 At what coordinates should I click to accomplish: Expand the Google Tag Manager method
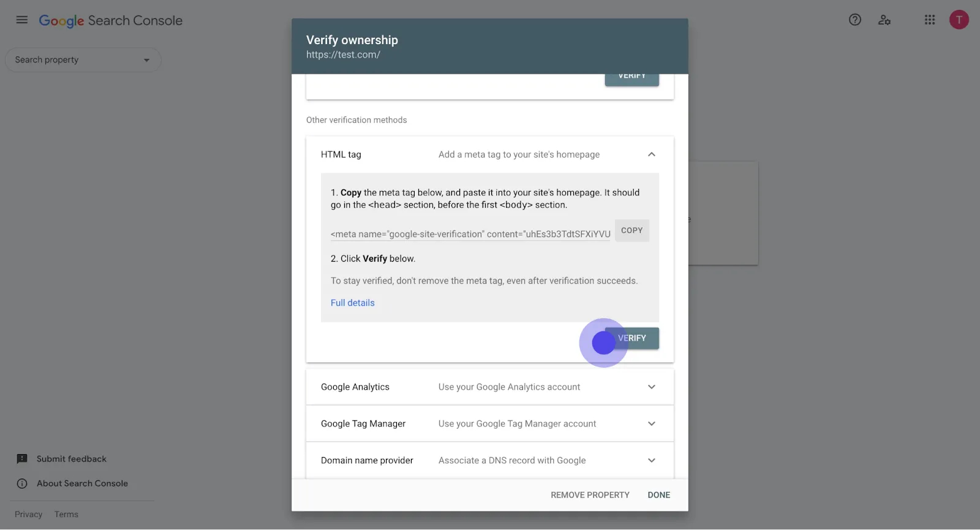[x=652, y=424]
